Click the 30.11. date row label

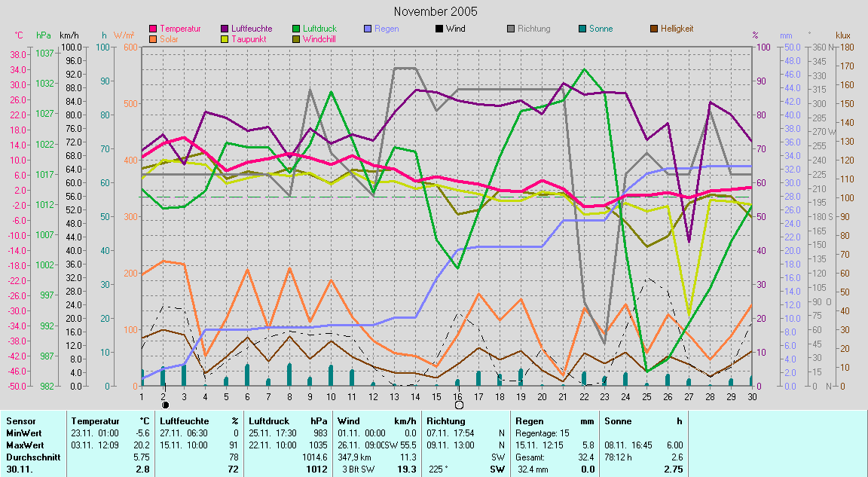click(19, 469)
